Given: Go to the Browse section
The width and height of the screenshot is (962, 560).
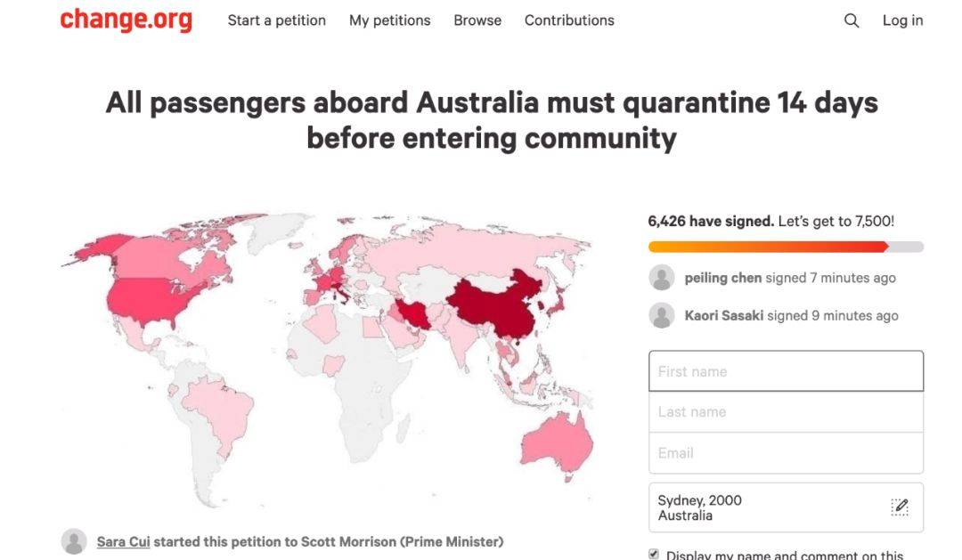Looking at the screenshot, I should point(477,20).
